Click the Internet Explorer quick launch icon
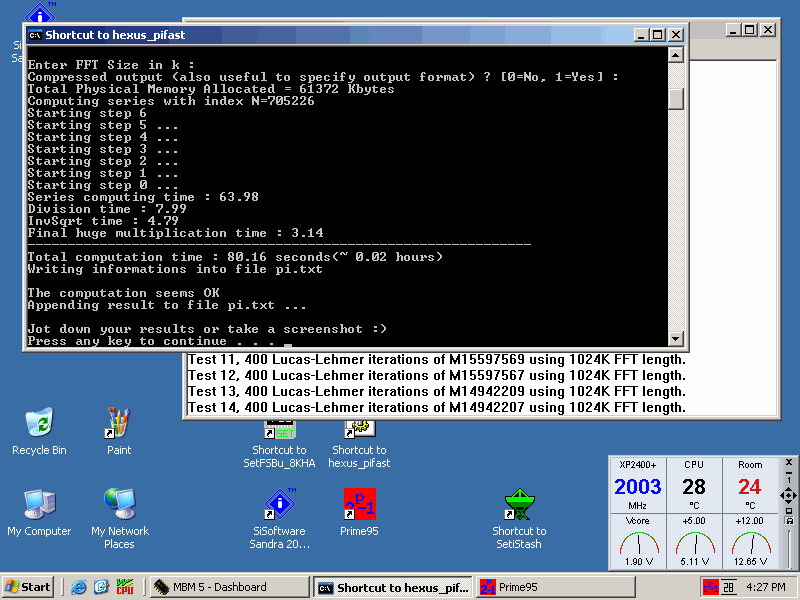Image resolution: width=800 pixels, height=600 pixels. pyautogui.click(x=79, y=587)
